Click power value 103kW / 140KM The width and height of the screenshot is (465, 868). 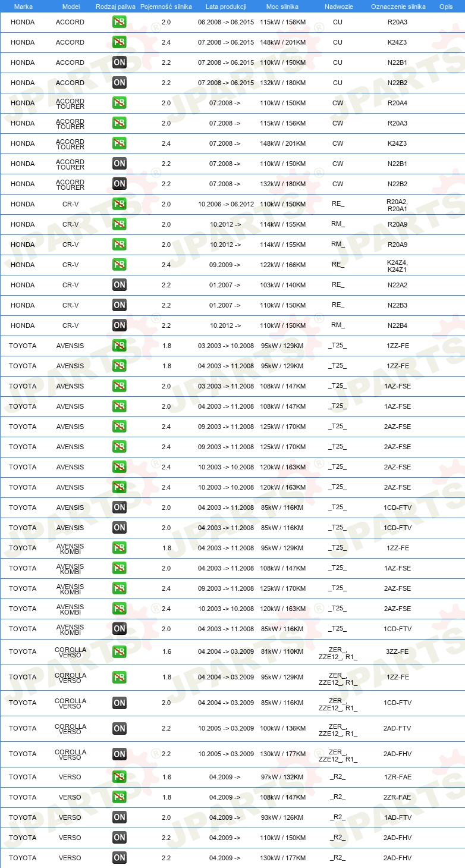pyautogui.click(x=282, y=285)
